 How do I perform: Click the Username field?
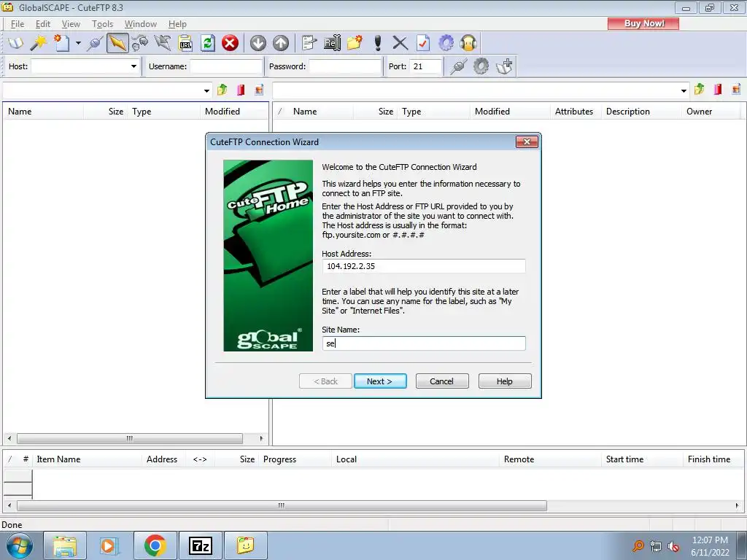226,66
